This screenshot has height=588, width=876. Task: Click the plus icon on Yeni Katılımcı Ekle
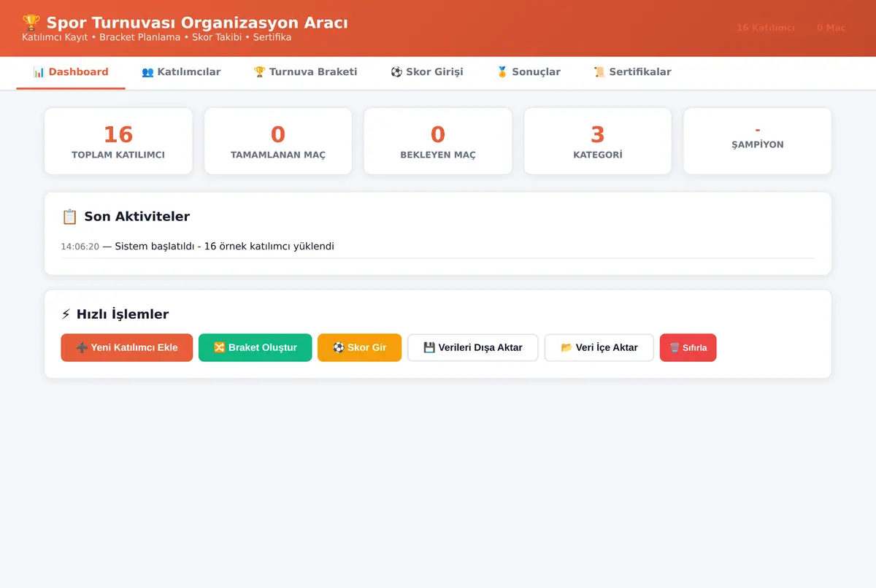point(82,348)
